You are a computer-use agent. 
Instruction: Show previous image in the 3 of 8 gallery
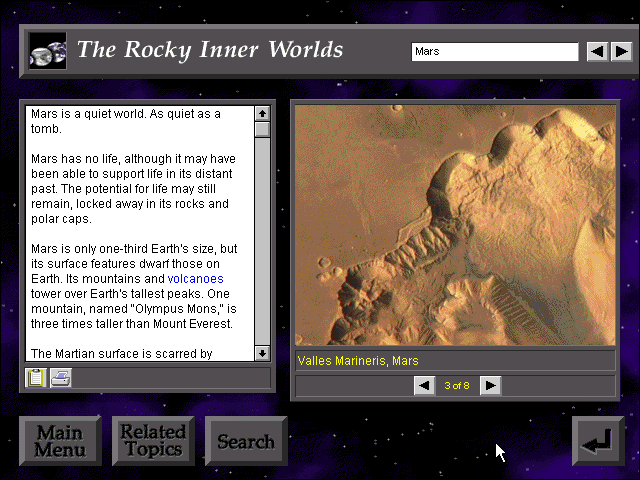point(424,386)
